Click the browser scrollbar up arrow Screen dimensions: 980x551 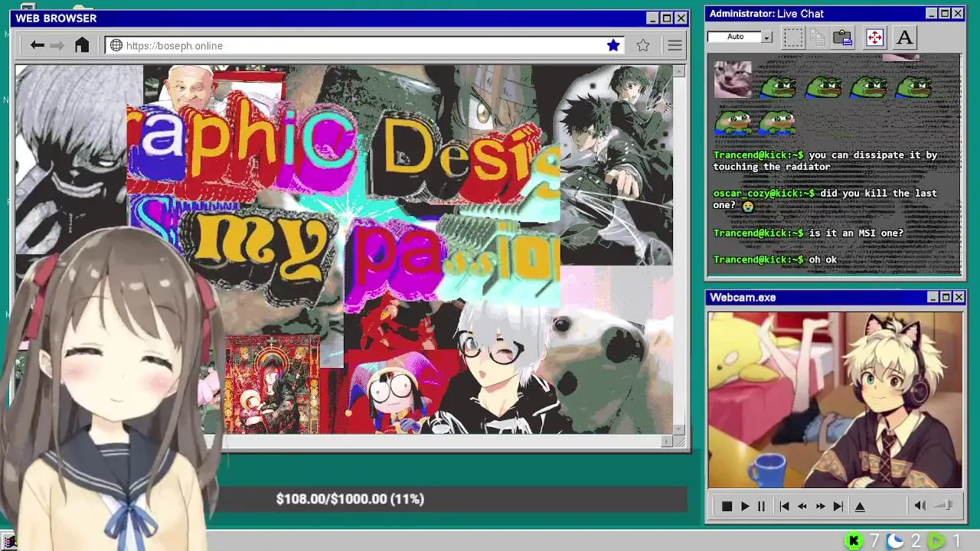click(x=678, y=70)
